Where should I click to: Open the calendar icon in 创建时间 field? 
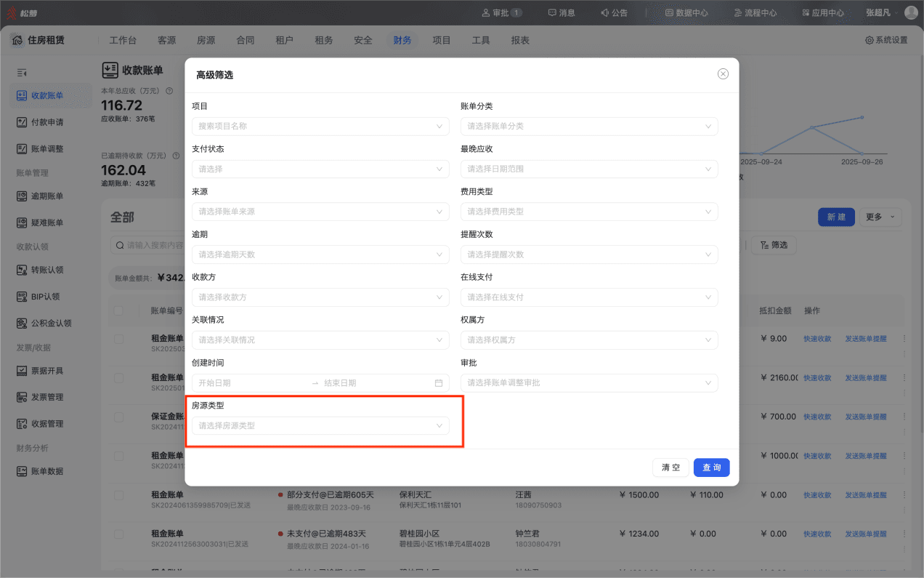[x=439, y=383]
